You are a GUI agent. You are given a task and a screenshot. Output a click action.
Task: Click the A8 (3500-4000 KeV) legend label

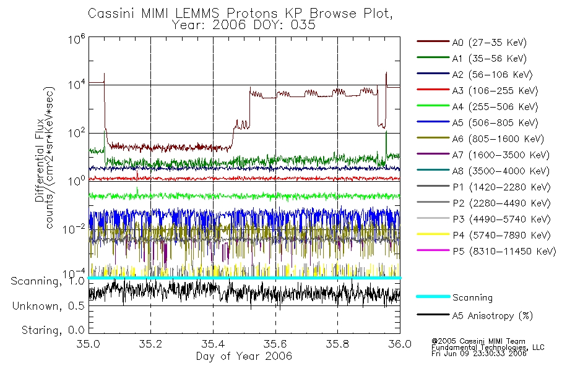coord(501,171)
